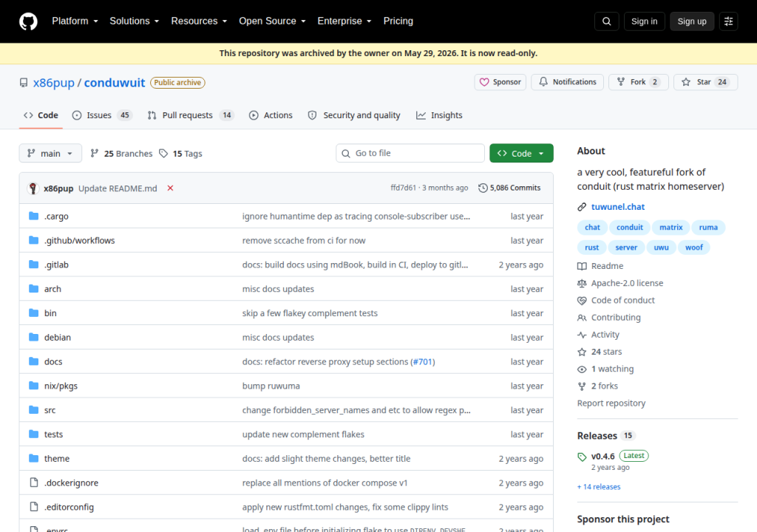Screen dimensions: 757x532
Task: Click the .editorconfig file icon
Action: coord(34,506)
